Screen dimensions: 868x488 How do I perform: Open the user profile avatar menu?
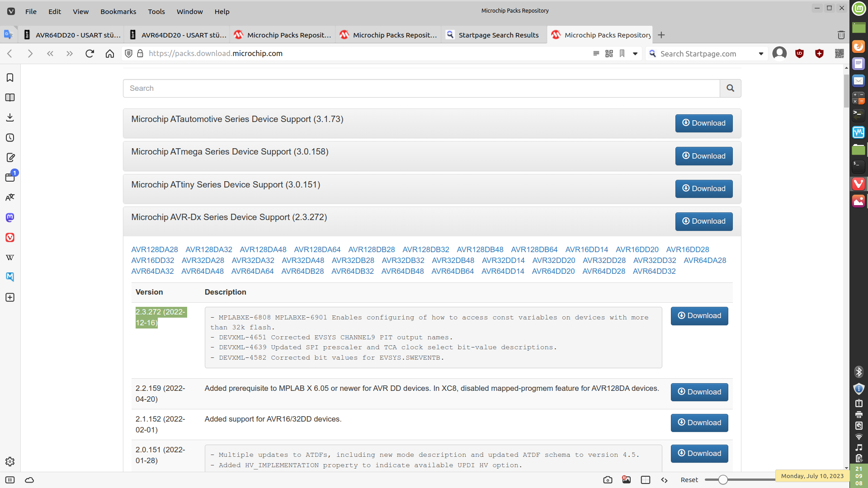point(779,54)
